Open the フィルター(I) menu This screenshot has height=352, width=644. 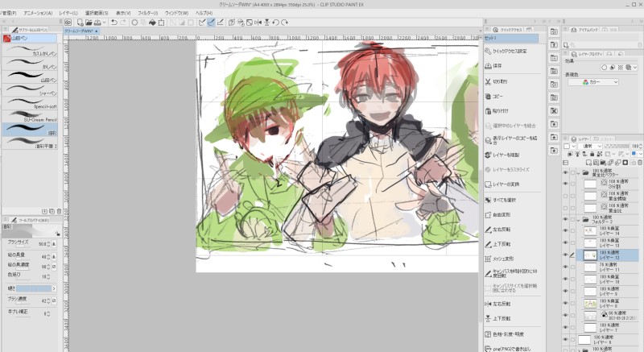(148, 13)
